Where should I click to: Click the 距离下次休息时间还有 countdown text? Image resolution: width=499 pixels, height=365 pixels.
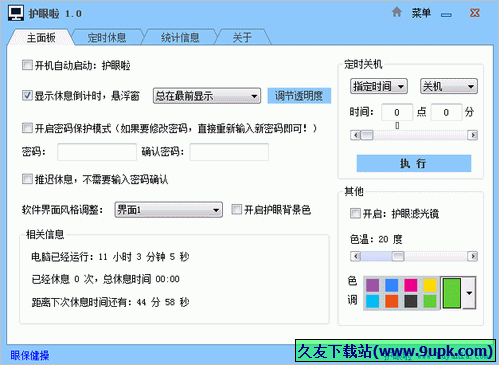click(110, 302)
